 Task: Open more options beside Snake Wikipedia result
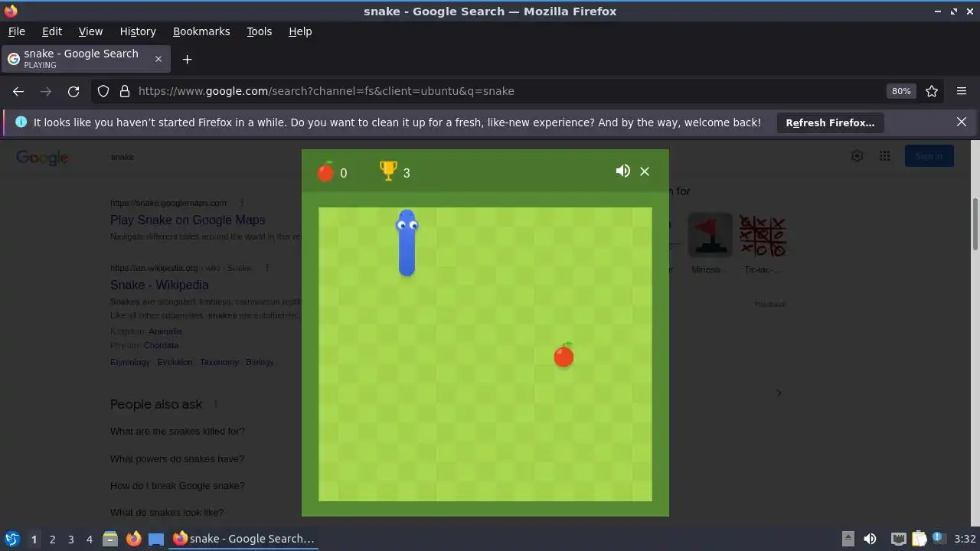266,268
